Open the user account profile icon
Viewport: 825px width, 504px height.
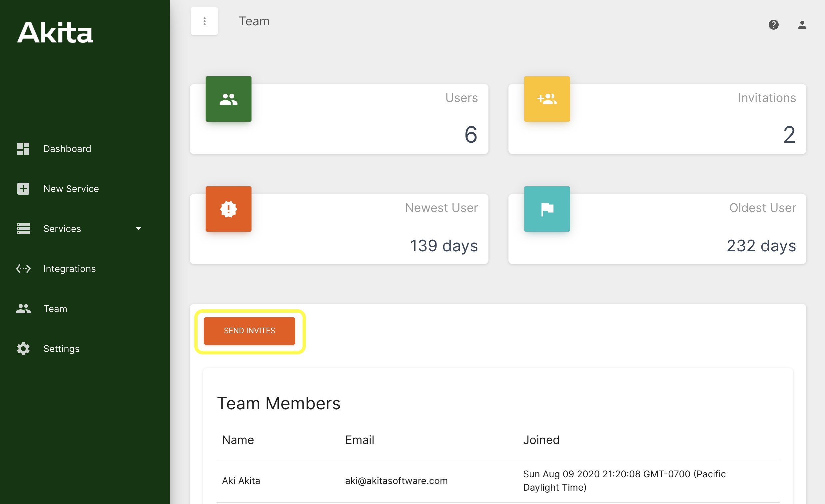[802, 24]
